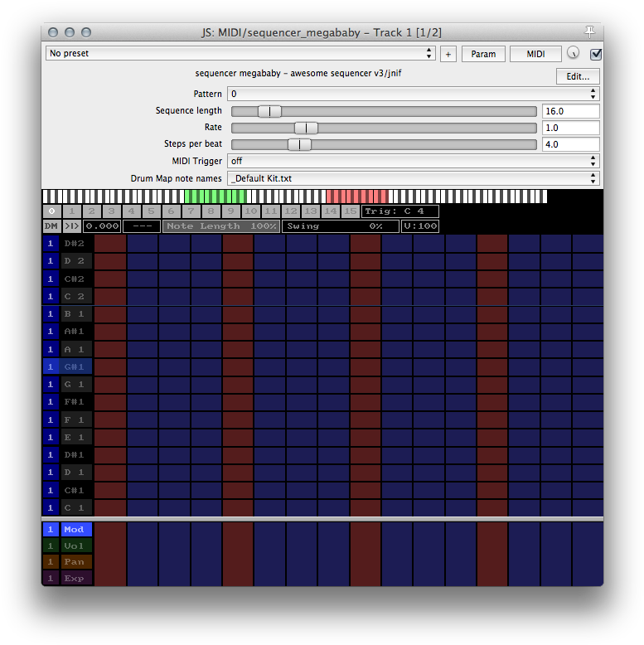This screenshot has height=645, width=644.
Task: Click the >I> play mode icon
Action: coord(71,226)
